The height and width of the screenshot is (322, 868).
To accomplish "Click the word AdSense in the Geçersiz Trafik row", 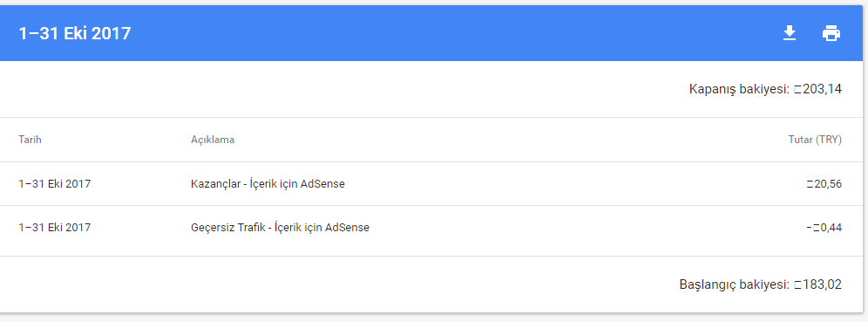I will coord(347,227).
